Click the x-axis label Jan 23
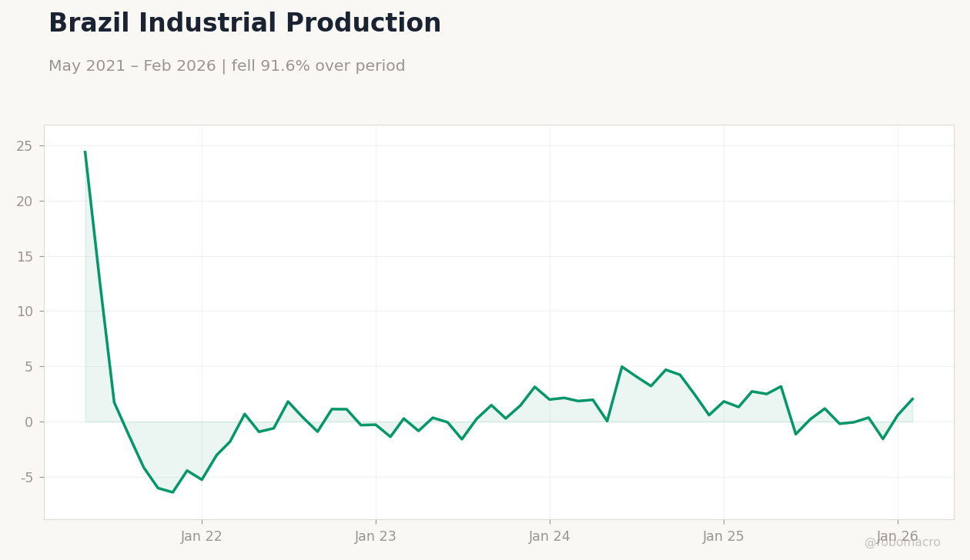This screenshot has width=970, height=560. pyautogui.click(x=376, y=537)
